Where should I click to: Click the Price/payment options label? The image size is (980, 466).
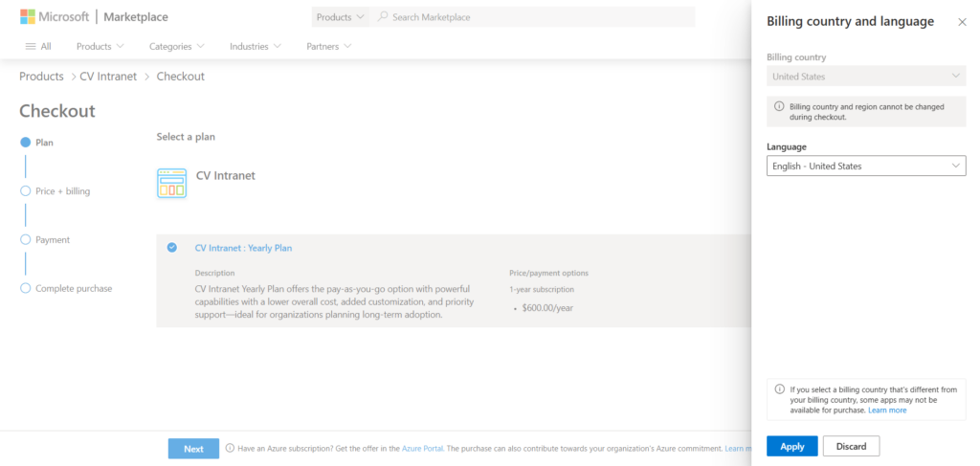pos(548,273)
